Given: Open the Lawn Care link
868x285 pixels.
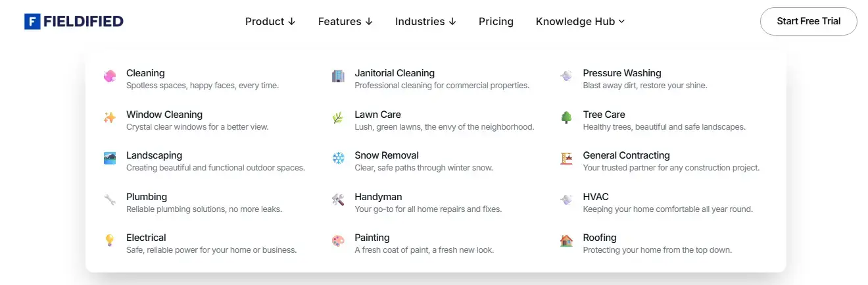Looking at the screenshot, I should coord(377,115).
